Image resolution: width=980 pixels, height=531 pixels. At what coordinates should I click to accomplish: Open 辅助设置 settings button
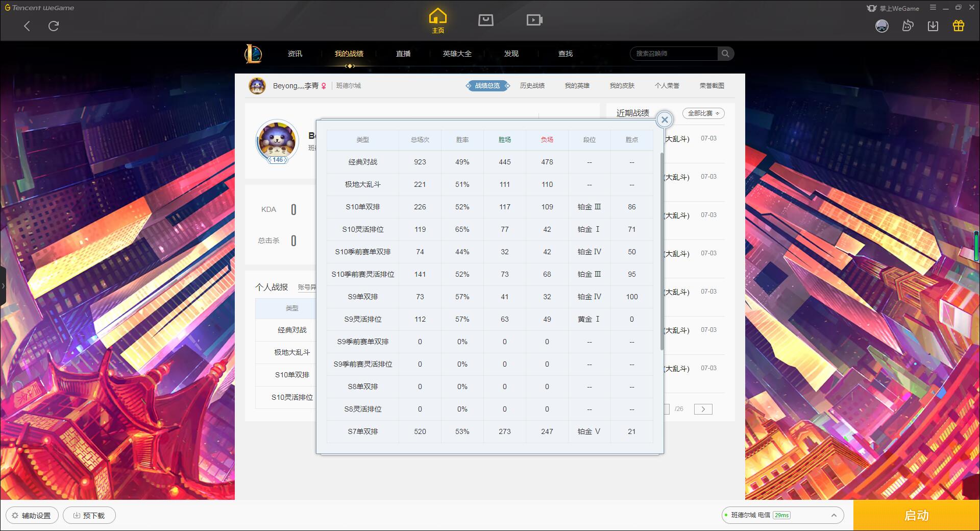click(32, 515)
